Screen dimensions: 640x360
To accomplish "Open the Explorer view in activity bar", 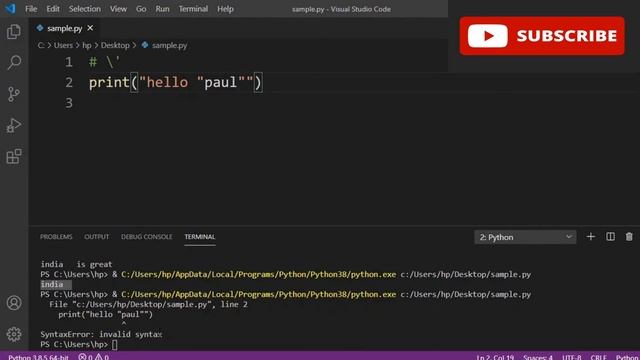I will tap(14, 31).
